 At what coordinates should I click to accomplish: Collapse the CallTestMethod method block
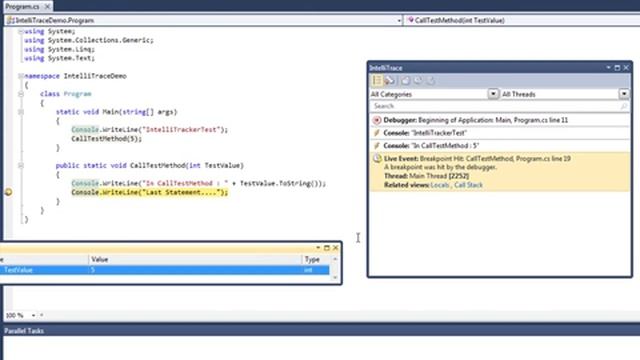coord(20,165)
